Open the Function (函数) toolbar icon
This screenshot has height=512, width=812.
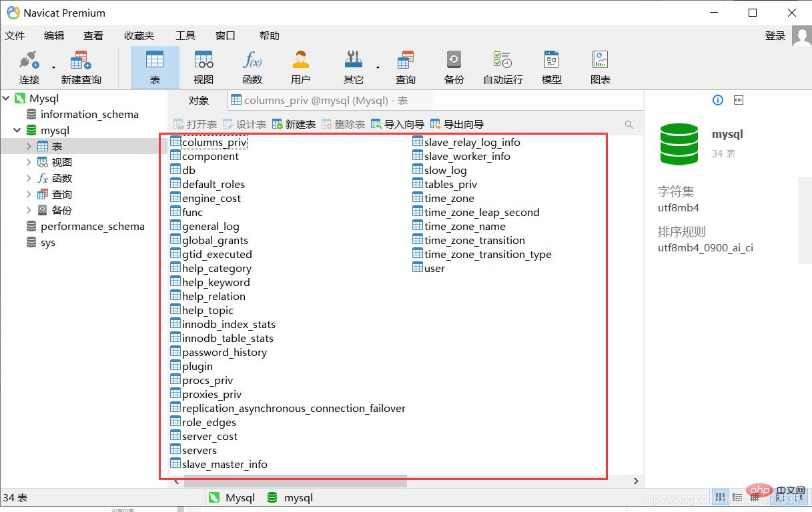tap(252, 67)
